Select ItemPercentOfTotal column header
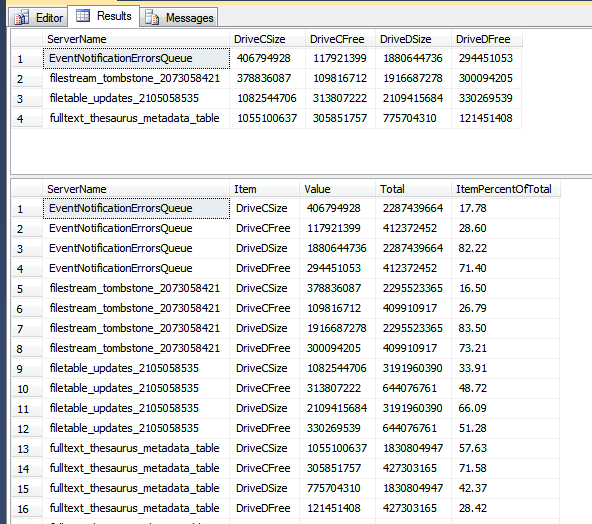The height and width of the screenshot is (524, 592). click(506, 189)
